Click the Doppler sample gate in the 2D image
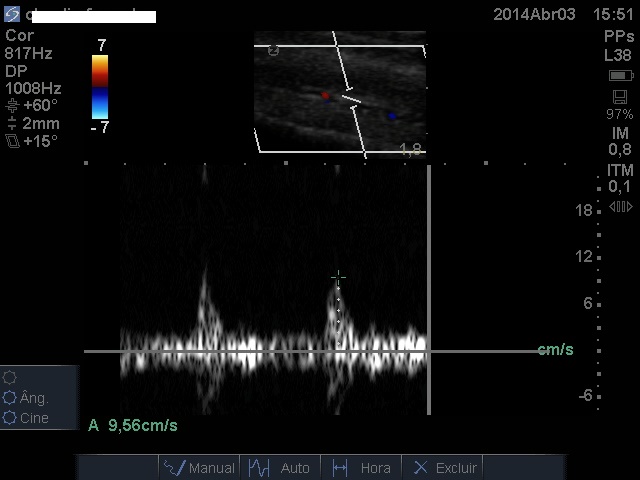This screenshot has height=480, width=640. pos(350,100)
